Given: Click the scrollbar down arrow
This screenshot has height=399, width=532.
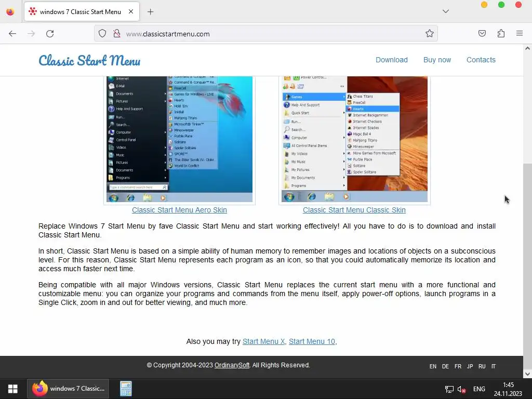Looking at the screenshot, I should [x=528, y=374].
